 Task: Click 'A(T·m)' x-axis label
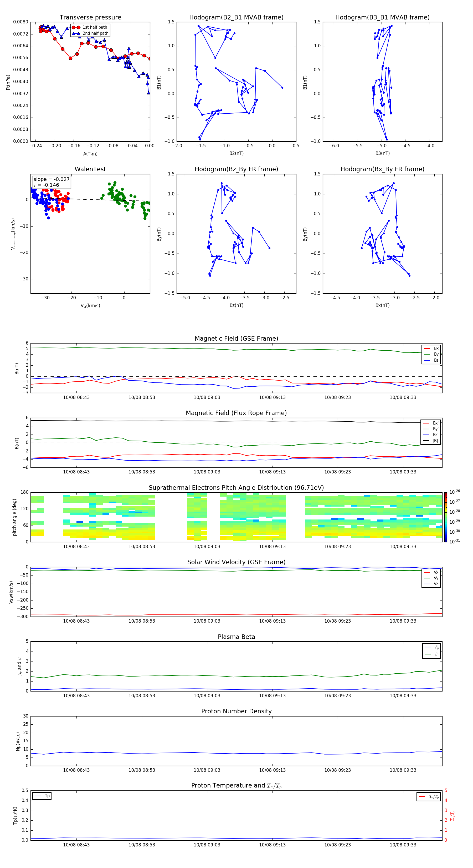tap(90, 154)
